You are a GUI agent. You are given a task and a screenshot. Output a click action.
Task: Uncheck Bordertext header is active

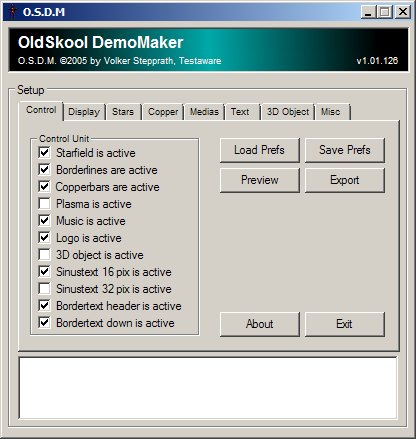click(44, 306)
